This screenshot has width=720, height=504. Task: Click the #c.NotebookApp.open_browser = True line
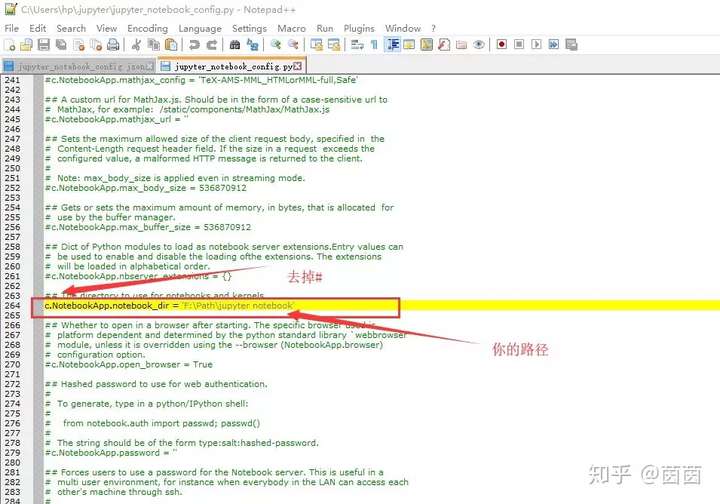click(x=129, y=364)
